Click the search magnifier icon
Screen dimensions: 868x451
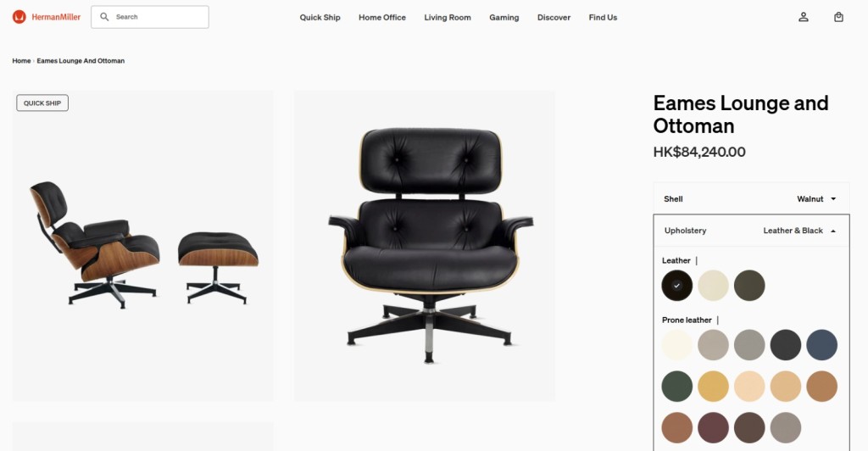point(104,17)
